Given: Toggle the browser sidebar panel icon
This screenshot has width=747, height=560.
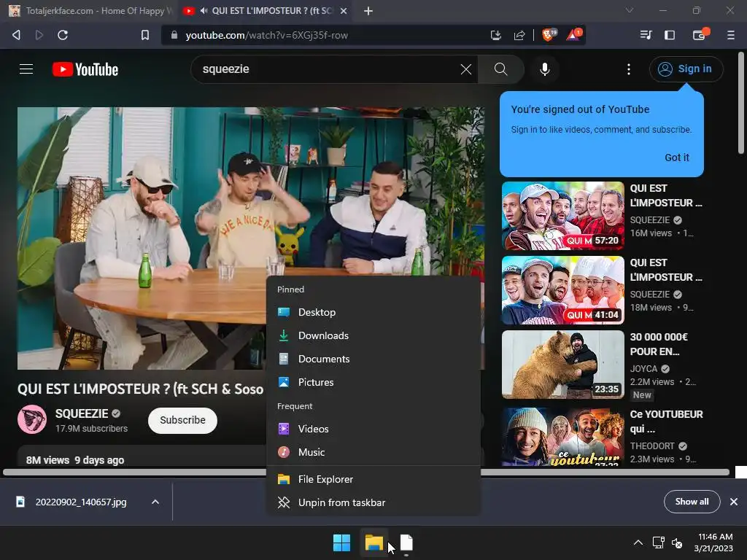Looking at the screenshot, I should pyautogui.click(x=670, y=35).
